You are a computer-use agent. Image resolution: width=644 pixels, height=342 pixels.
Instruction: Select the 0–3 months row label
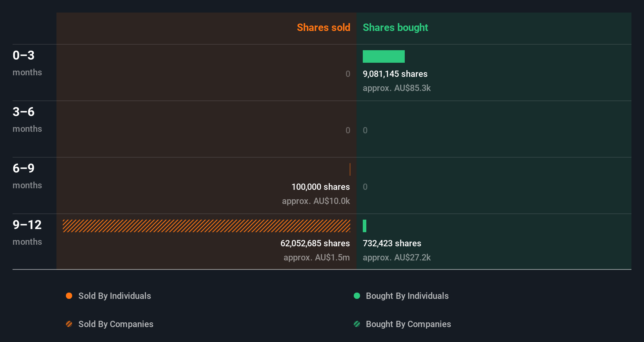click(27, 63)
